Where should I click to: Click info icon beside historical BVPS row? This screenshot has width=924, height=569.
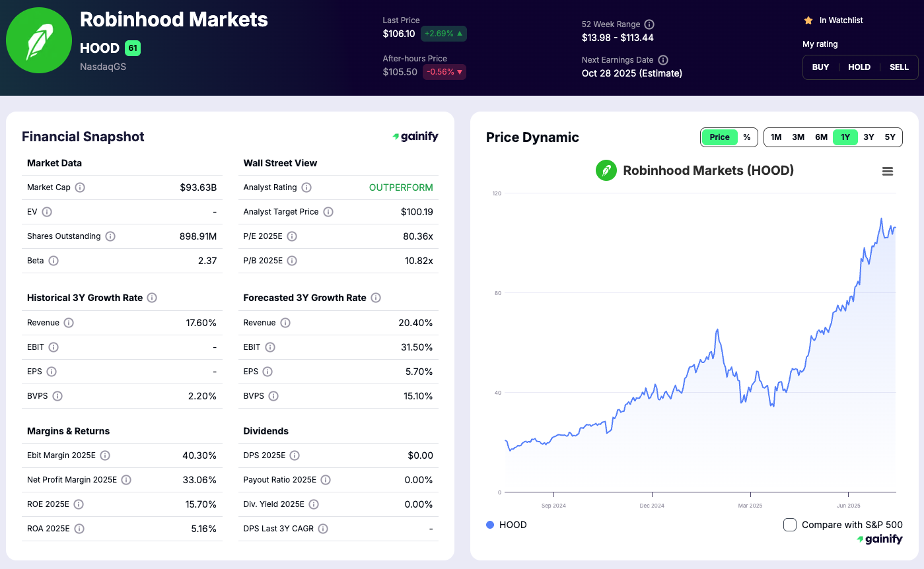click(57, 396)
